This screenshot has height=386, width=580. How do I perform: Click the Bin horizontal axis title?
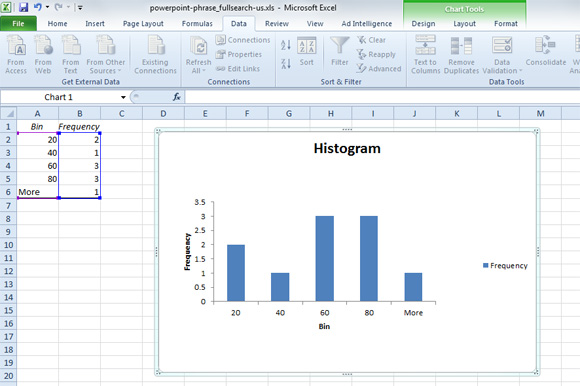[324, 326]
